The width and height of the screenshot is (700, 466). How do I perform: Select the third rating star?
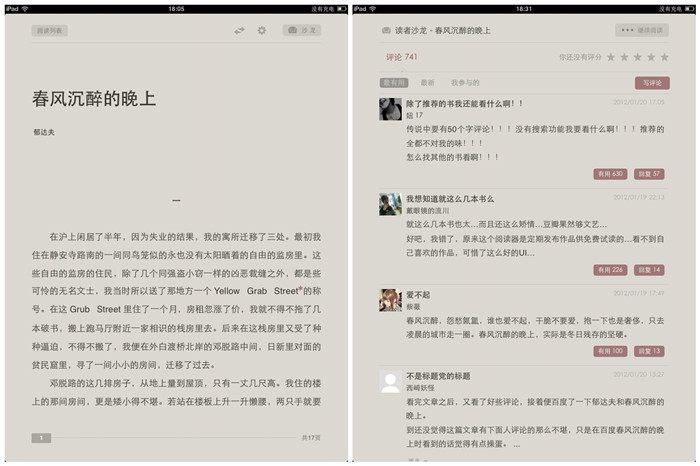[x=638, y=58]
